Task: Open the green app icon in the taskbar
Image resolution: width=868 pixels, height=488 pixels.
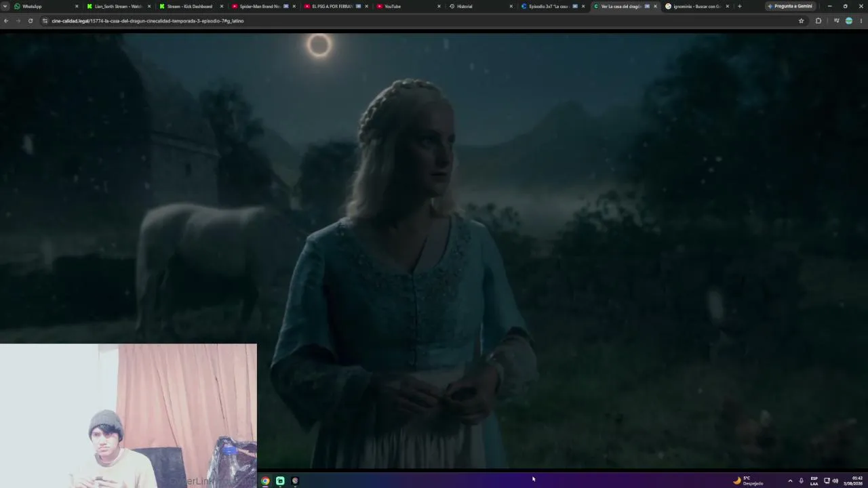Action: tap(280, 481)
